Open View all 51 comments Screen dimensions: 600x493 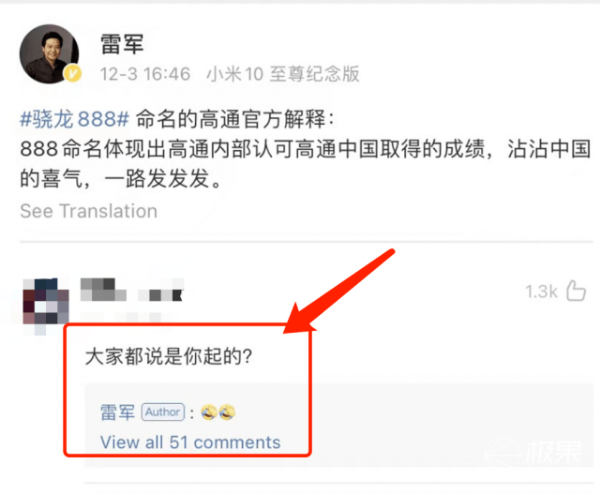[190, 442]
